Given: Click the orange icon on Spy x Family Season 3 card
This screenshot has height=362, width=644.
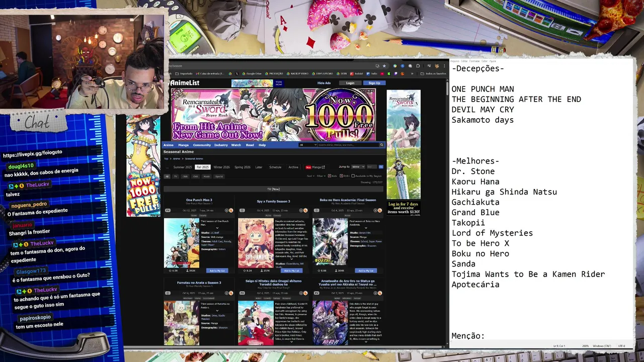Looking at the screenshot, I should coord(305,210).
